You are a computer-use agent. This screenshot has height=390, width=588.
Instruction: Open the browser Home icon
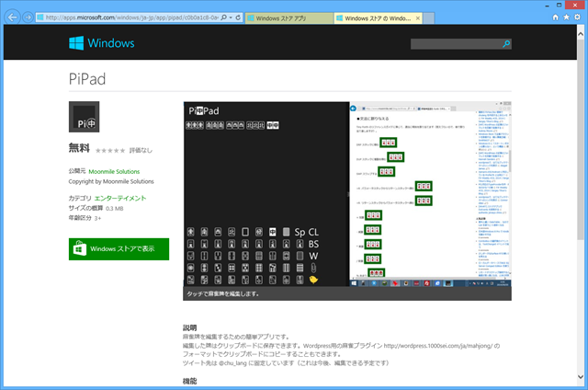pos(555,17)
